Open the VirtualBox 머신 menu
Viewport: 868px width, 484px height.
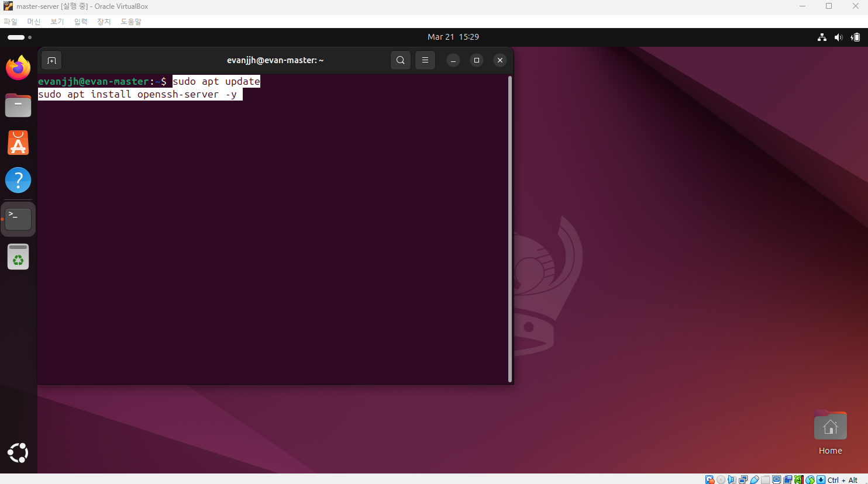[x=34, y=22]
